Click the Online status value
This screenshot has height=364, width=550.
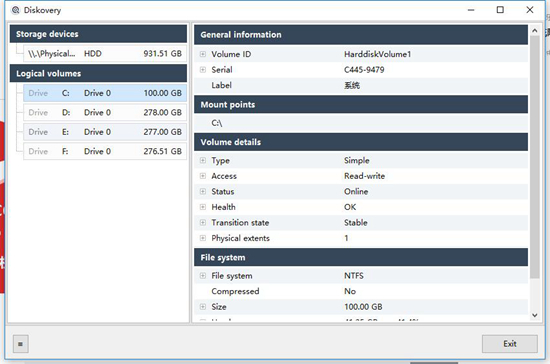pos(356,191)
